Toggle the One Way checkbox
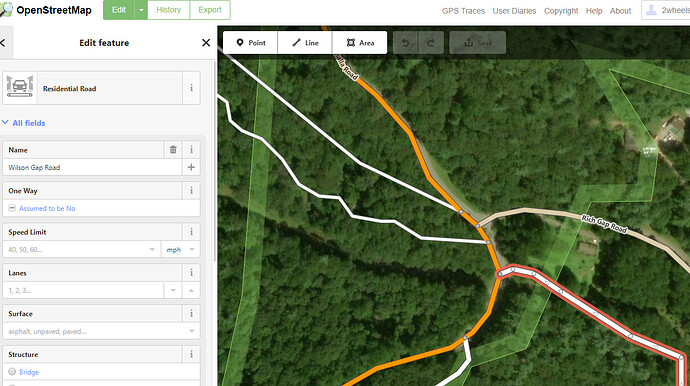690x386 pixels. pos(12,208)
